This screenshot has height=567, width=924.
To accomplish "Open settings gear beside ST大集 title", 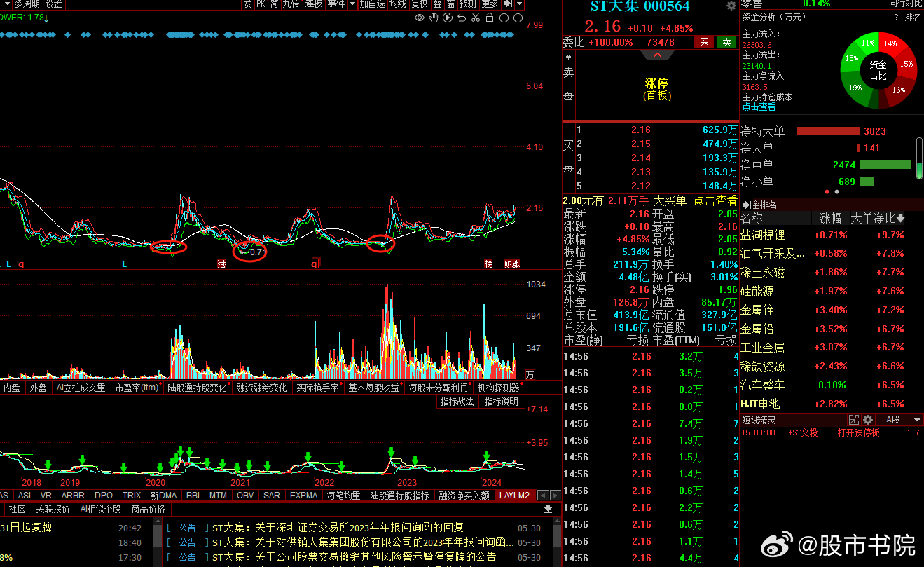I will pos(731,6).
